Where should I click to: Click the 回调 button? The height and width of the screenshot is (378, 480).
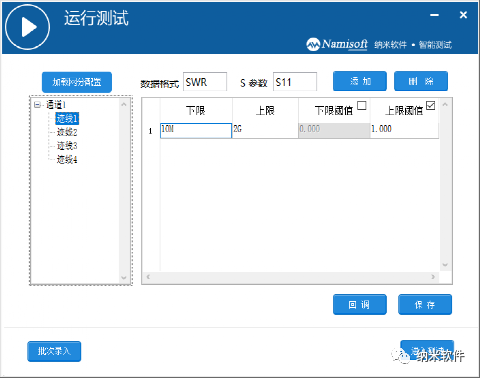point(360,304)
